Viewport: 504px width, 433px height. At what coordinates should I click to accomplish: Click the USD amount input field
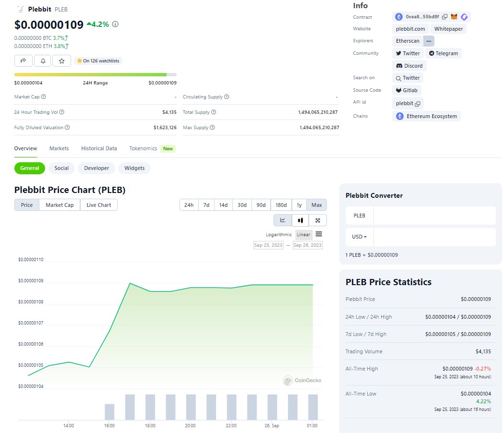434,237
